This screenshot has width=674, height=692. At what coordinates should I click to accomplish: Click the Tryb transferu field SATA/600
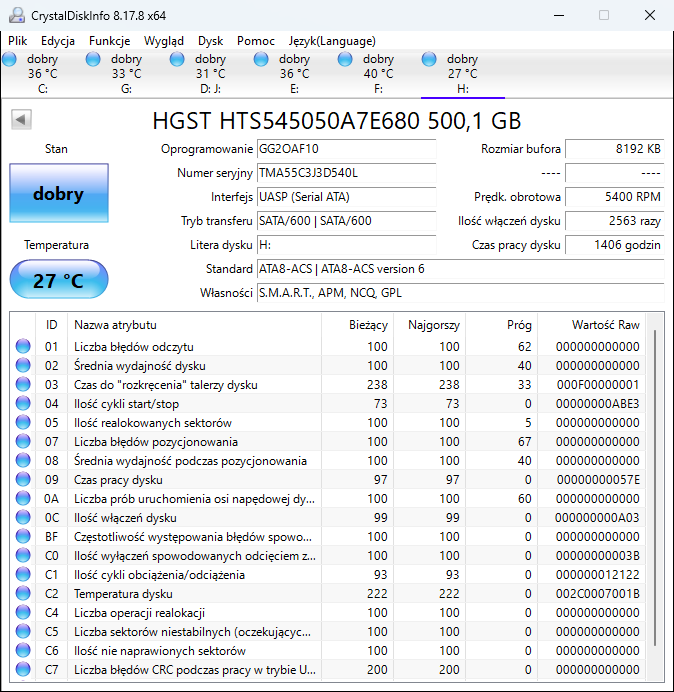click(346, 221)
